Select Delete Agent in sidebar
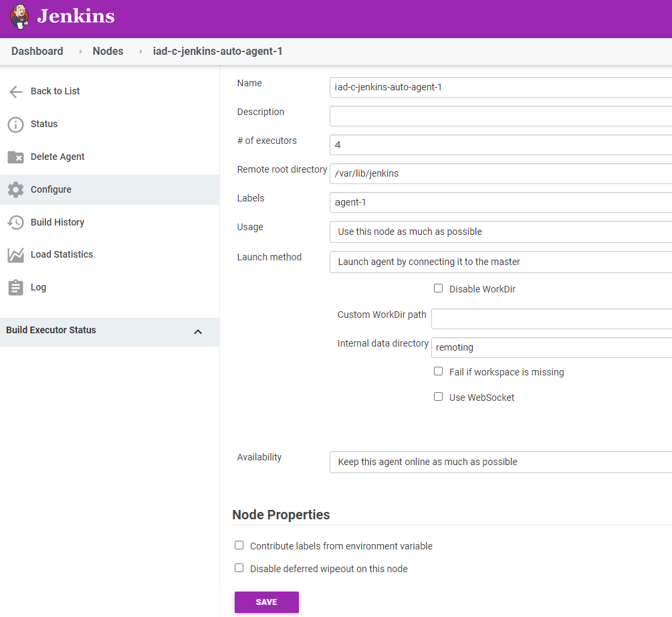This screenshot has width=672, height=617. 58,157
